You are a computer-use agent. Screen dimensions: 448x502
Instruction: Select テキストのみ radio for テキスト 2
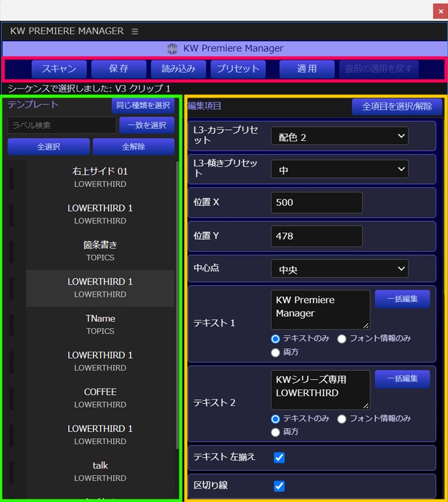point(276,419)
